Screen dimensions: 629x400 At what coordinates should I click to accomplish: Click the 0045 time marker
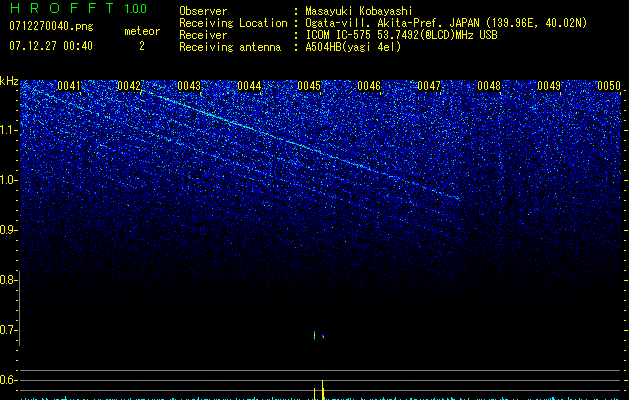(309, 86)
